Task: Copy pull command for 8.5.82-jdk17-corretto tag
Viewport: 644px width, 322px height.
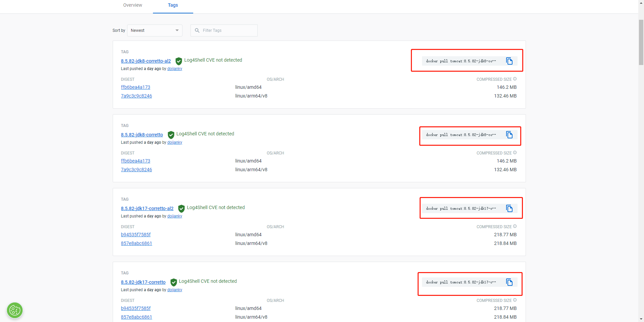Action: (509, 282)
